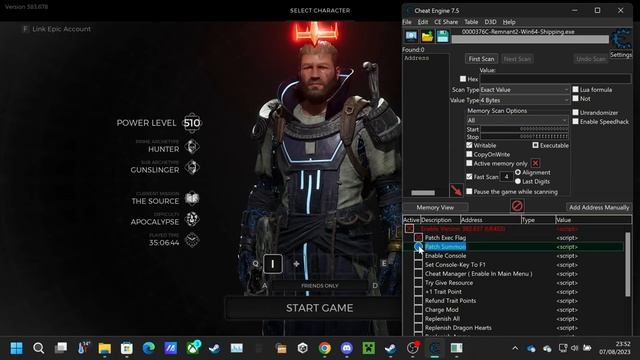
Task: Open the Windows Start menu
Action: click(x=16, y=348)
